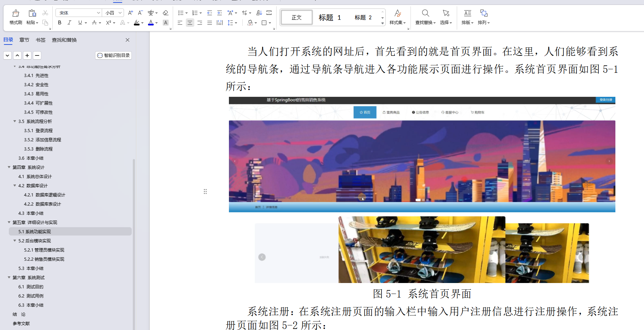This screenshot has height=330, width=644.
Task: Click the Cut scissors icon
Action: (45, 13)
